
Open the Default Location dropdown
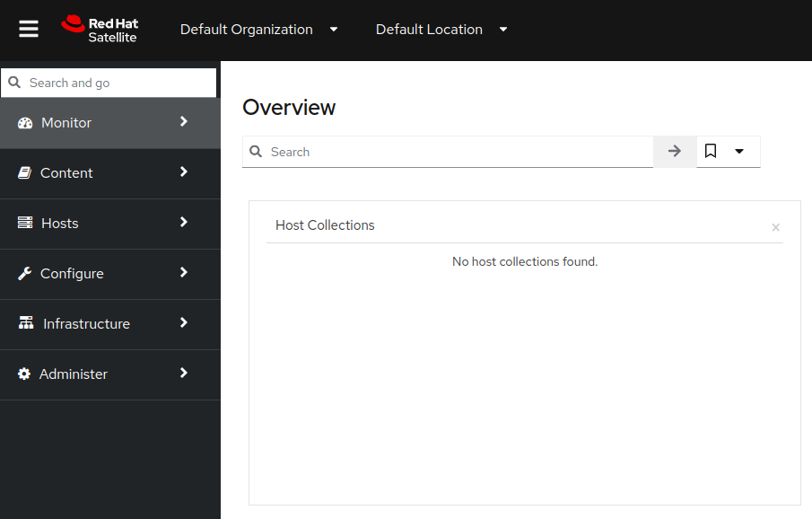(441, 30)
